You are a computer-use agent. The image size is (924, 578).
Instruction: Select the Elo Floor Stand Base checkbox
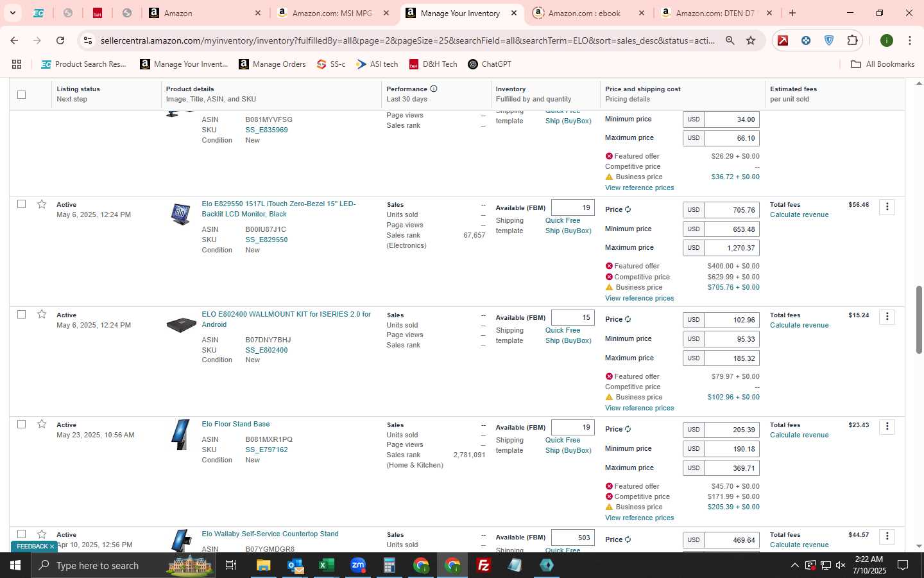(x=21, y=424)
